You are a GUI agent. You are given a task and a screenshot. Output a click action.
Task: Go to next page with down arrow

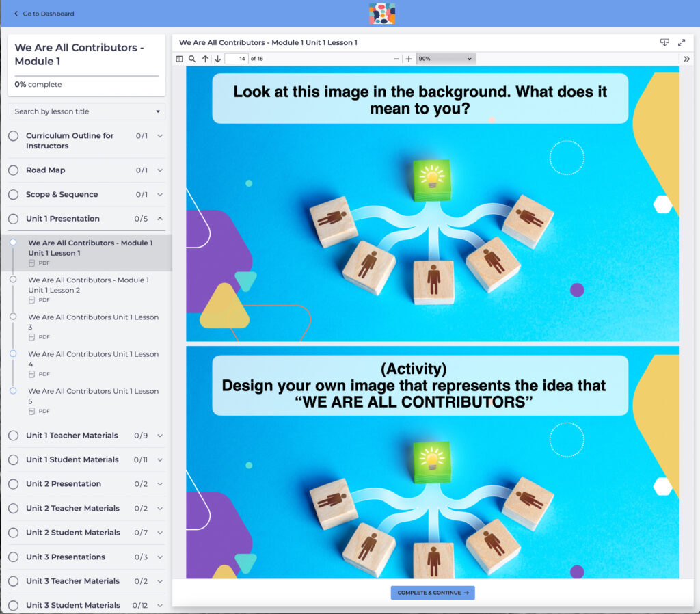[217, 59]
